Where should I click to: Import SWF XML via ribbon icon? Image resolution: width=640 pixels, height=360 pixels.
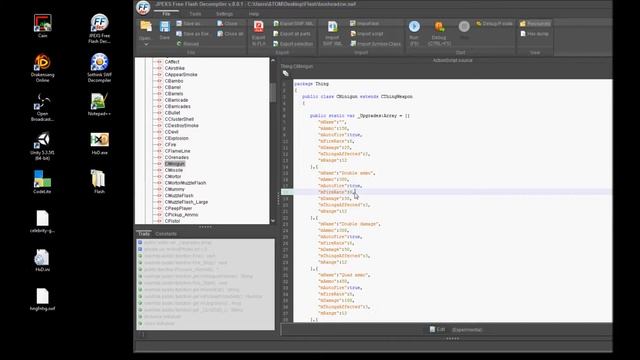coord(332,33)
